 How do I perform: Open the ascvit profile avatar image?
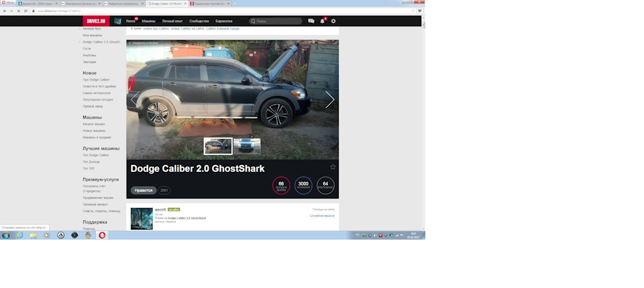[142, 219]
